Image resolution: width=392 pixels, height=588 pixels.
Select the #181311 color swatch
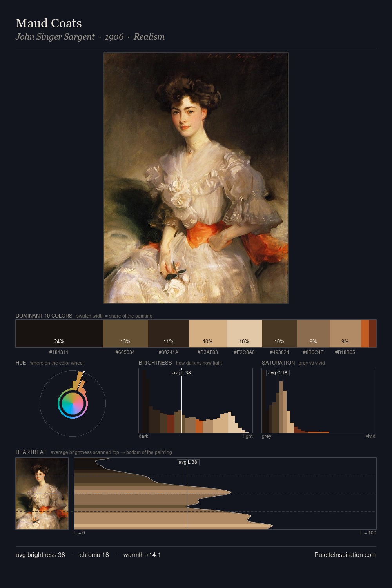click(59, 334)
